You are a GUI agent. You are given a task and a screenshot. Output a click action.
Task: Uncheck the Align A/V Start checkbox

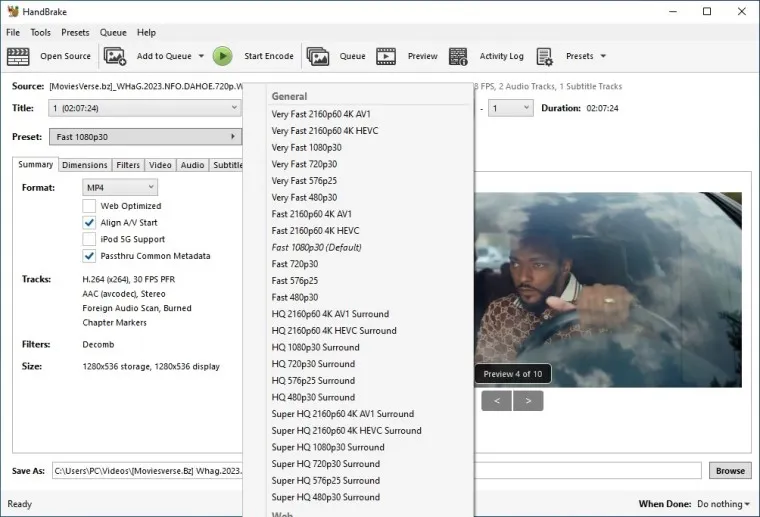pyautogui.click(x=89, y=222)
